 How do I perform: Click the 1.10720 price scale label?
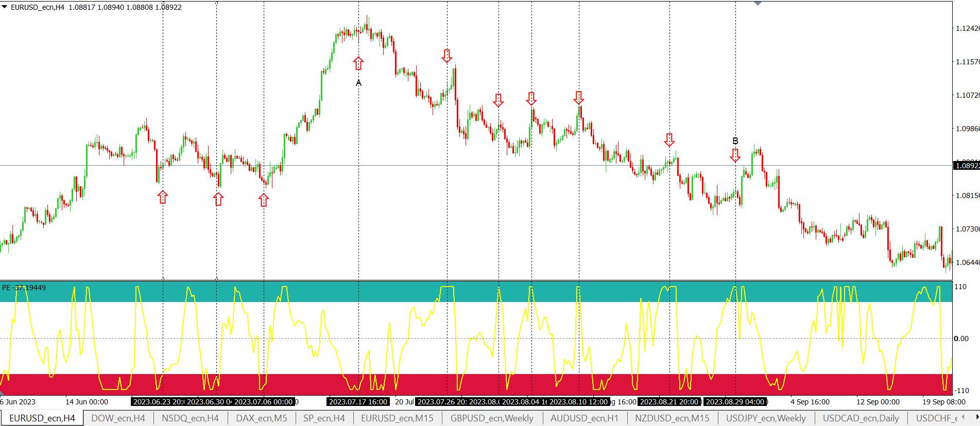968,95
